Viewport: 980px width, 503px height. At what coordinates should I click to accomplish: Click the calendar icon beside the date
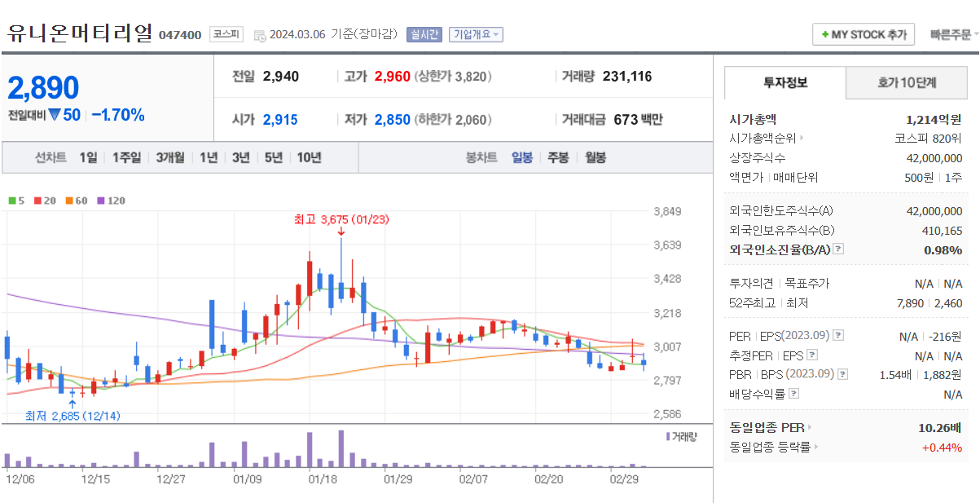[259, 35]
